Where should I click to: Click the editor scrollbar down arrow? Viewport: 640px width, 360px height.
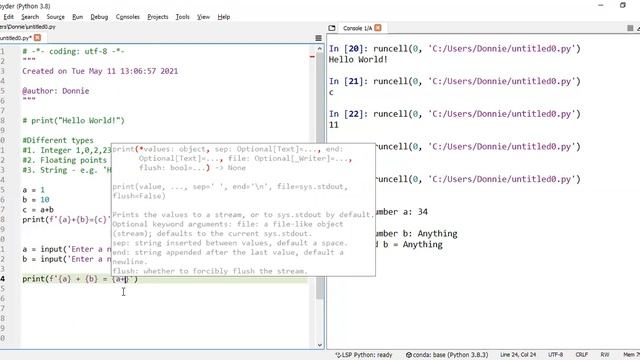pos(320,345)
